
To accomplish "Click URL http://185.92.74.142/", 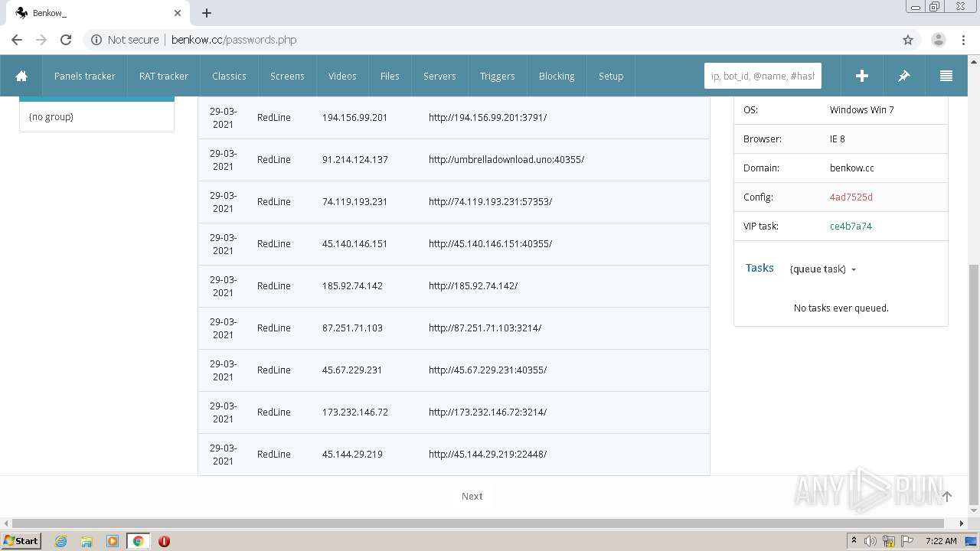I will [x=473, y=286].
